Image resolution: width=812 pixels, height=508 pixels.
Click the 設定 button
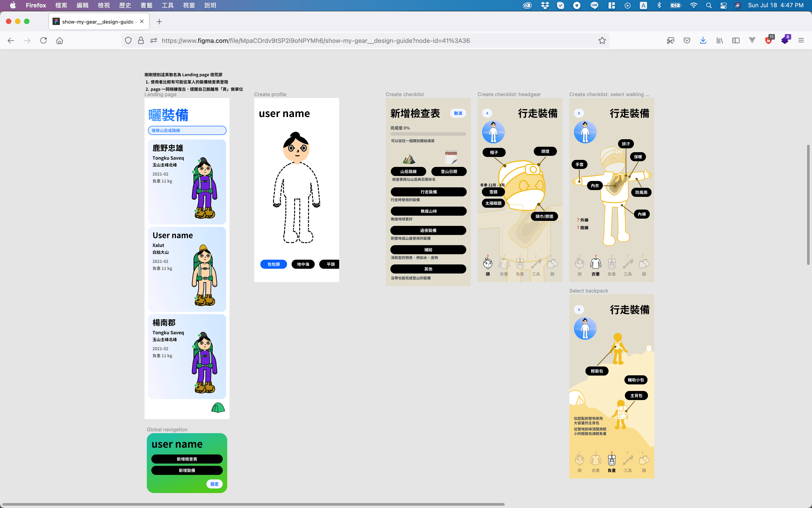point(214,484)
